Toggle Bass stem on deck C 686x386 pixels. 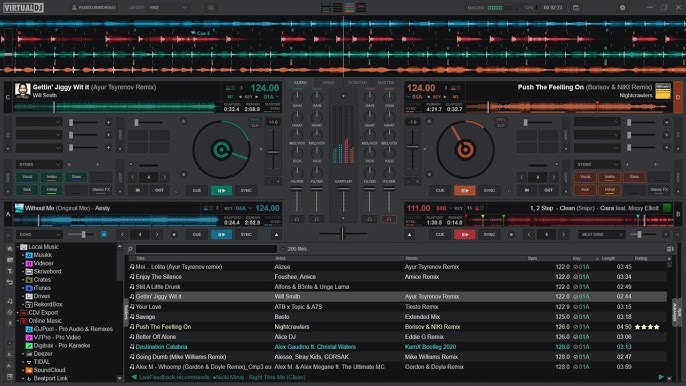(76, 177)
